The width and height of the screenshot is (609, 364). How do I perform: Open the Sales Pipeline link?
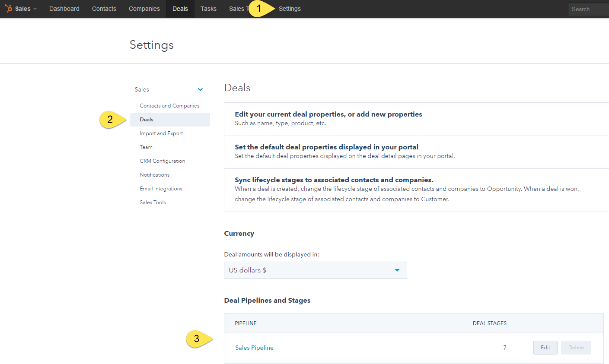tap(254, 348)
